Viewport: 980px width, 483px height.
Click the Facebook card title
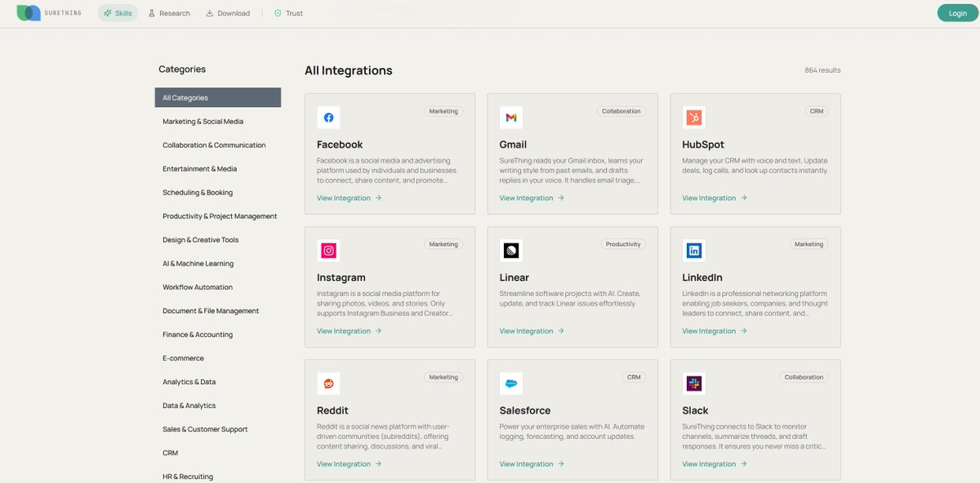340,145
